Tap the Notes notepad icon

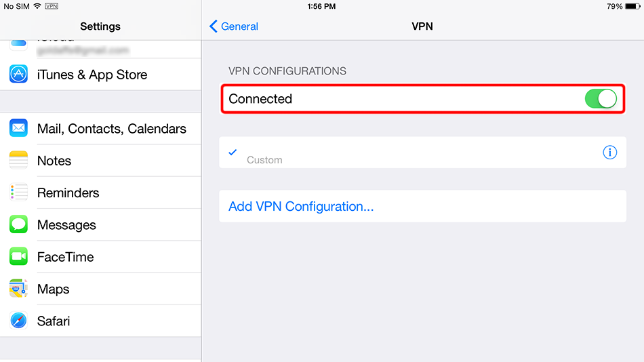pos(18,161)
